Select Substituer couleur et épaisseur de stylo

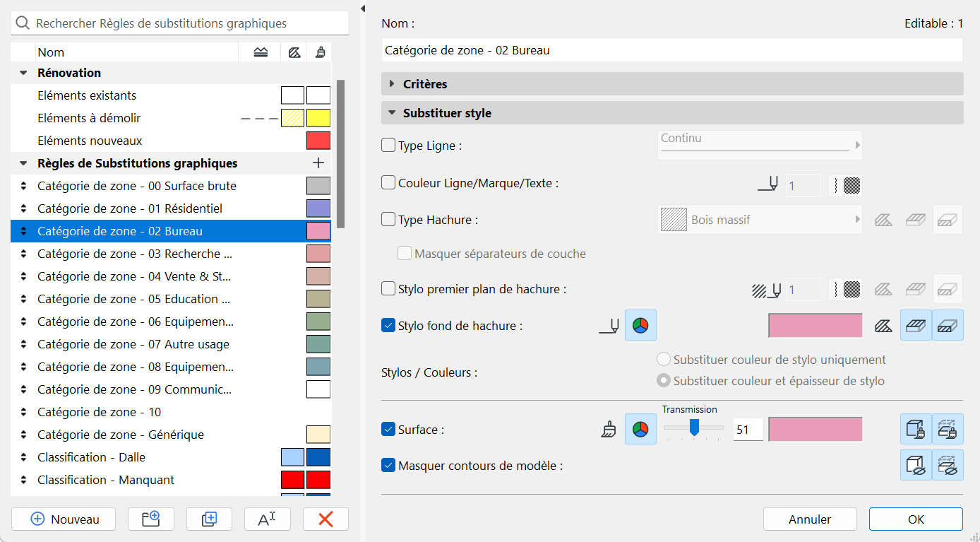[x=664, y=381]
